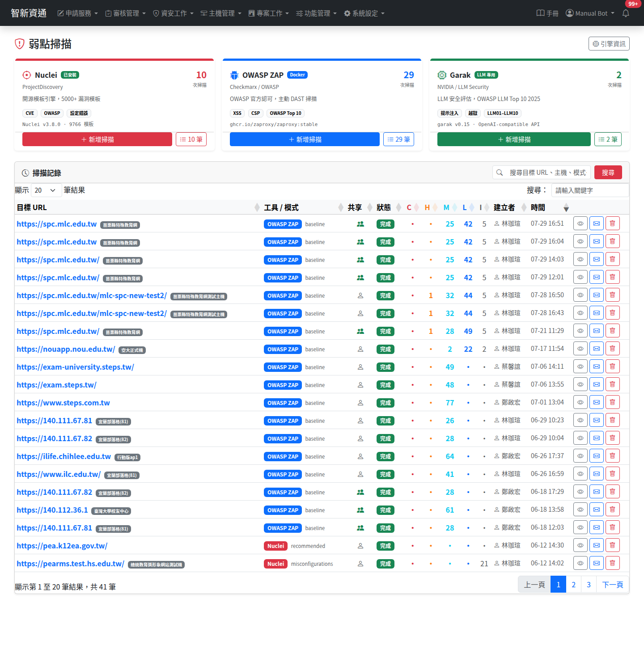
Task: Delete the exam.steps.tw scan record
Action: click(x=612, y=384)
